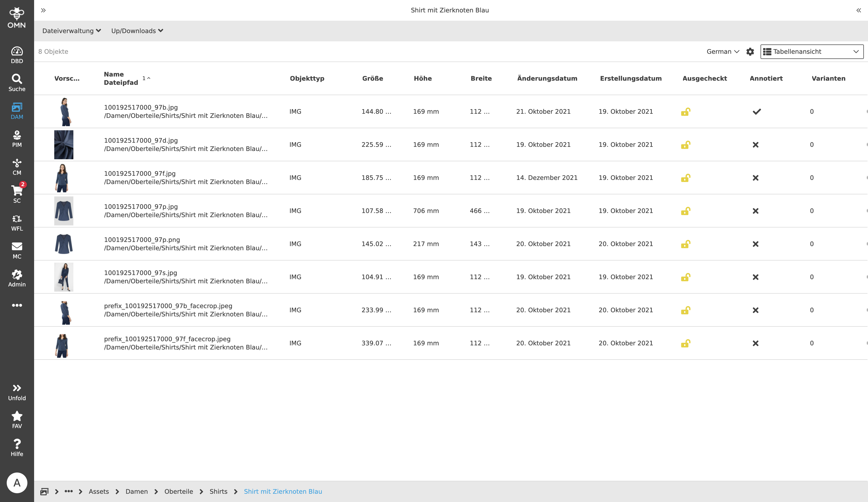Image resolution: width=868 pixels, height=502 pixels.
Task: Sort by the Änderungsdatum column header
Action: [x=547, y=79]
